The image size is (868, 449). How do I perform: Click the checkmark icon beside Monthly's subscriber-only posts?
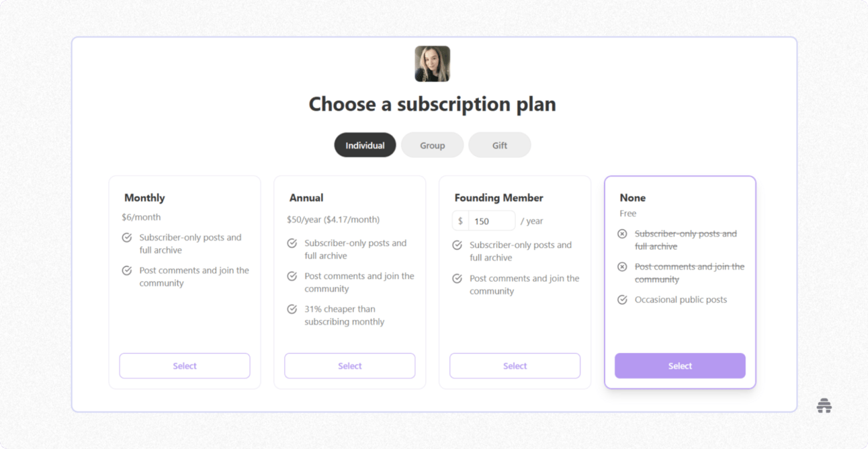[126, 237]
